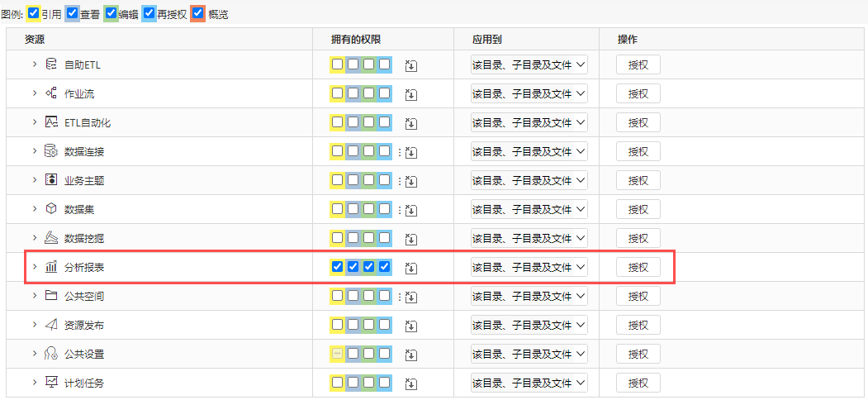
Task: Click the icon right of 分析报表's permission checkboxes
Action: tap(410, 268)
